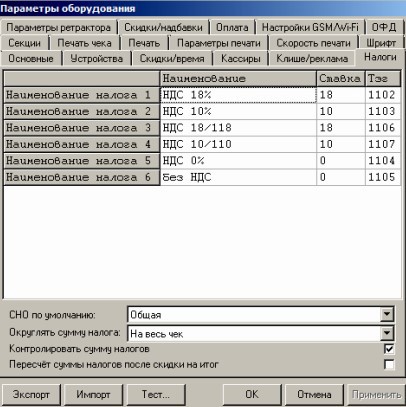
Task: Select the Без НДС name cell
Action: [238, 177]
